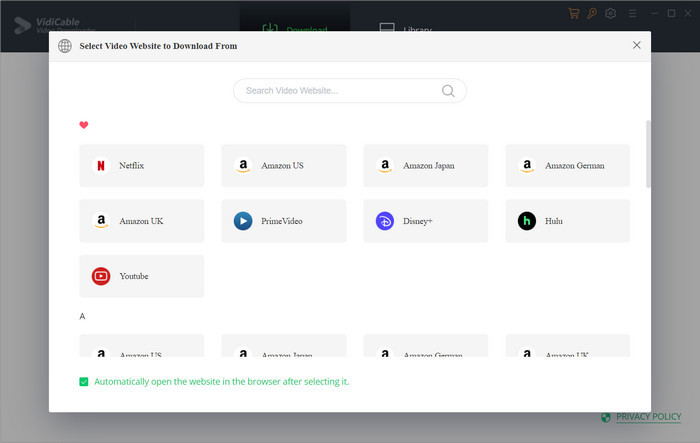
Task: Close the Select Video Website dialog
Action: click(x=637, y=45)
